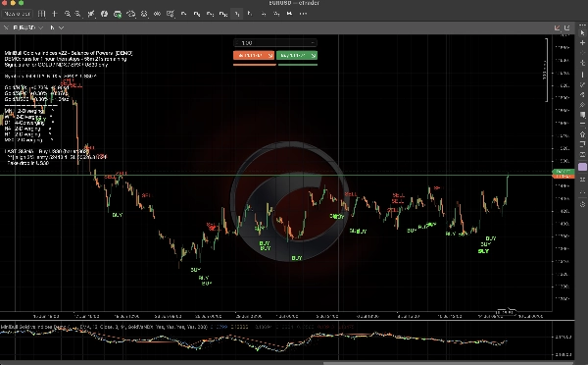Screen dimensions: 588x365
Task: Click the zoom out magnifier icon
Action: coord(77,14)
